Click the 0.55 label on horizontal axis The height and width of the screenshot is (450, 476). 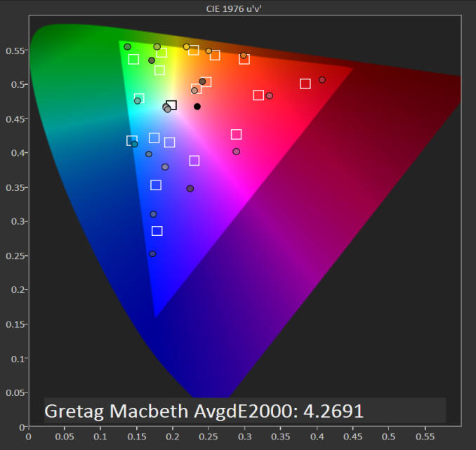[x=425, y=437]
